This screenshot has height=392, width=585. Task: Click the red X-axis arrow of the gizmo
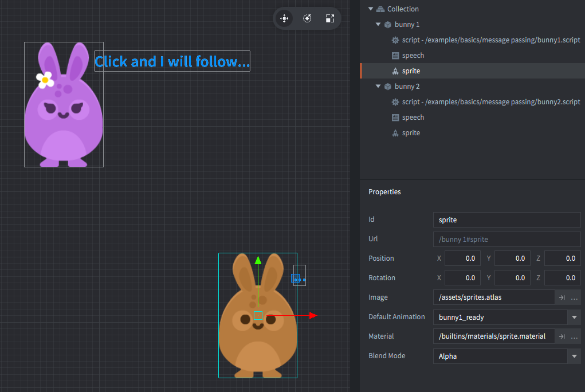point(313,316)
